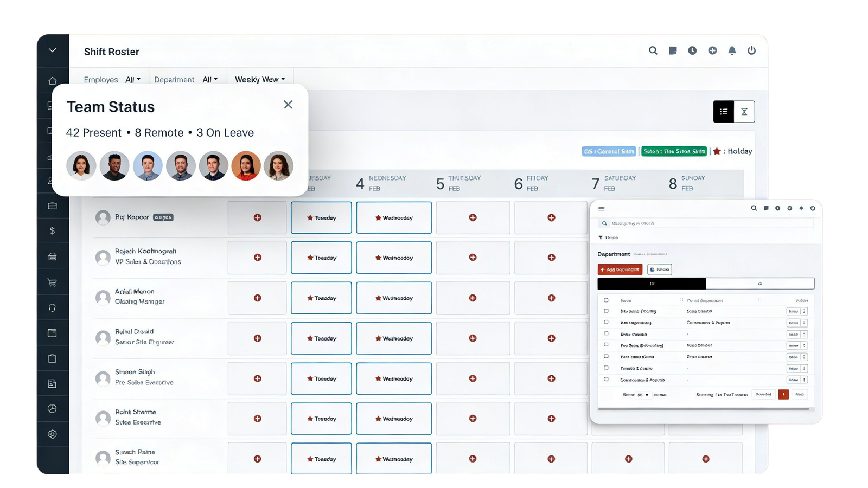This screenshot has height=488, width=868.
Task: Expand the Department All filter dropdown
Action: point(210,80)
